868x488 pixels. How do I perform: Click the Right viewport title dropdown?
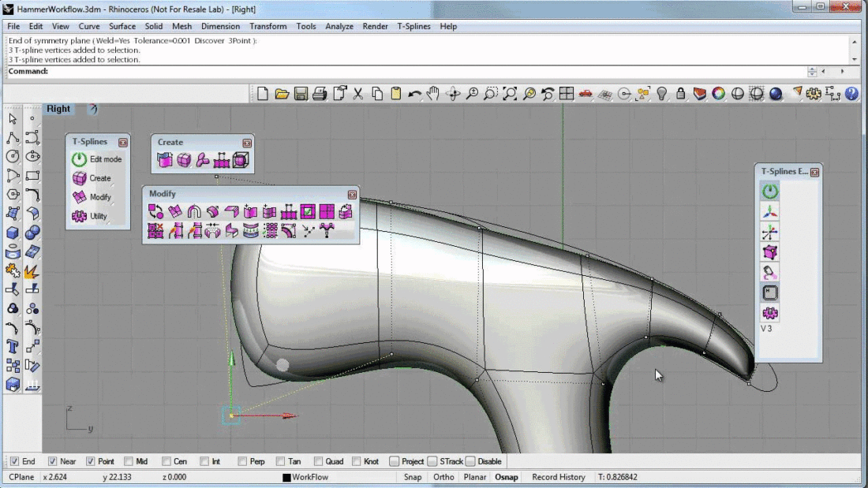pos(58,108)
